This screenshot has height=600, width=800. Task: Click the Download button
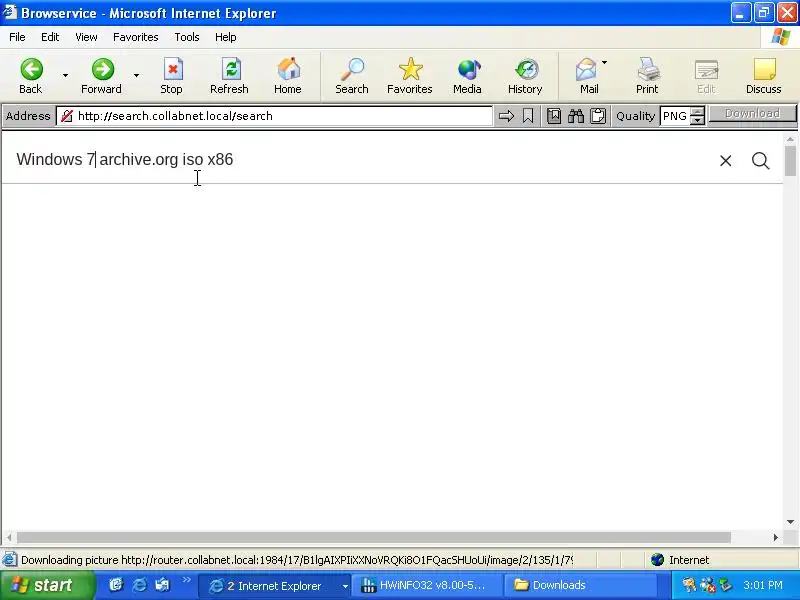point(753,113)
